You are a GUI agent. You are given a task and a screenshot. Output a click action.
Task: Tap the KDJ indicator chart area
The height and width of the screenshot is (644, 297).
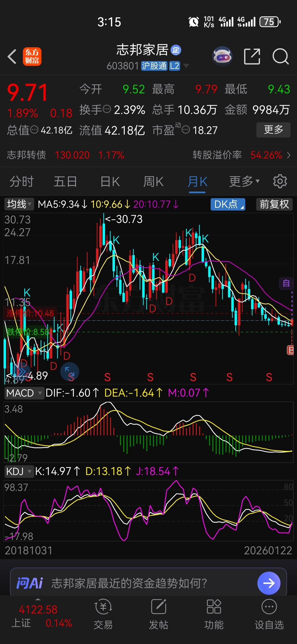tap(148, 510)
